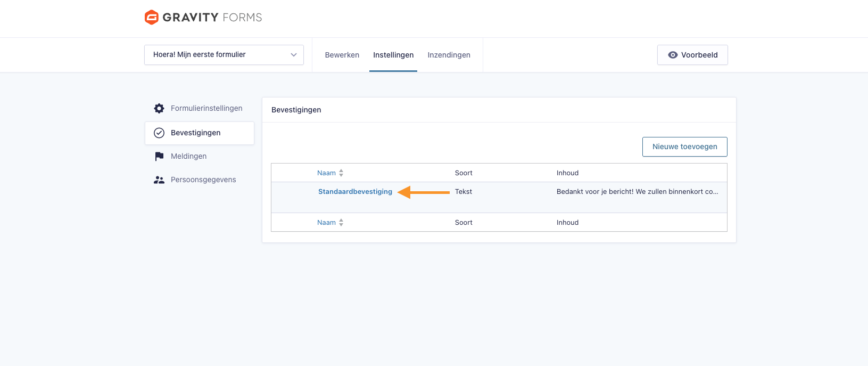Image resolution: width=868 pixels, height=366 pixels.
Task: Click the gear icon beside Formulierinstellingen
Action: [x=159, y=109]
